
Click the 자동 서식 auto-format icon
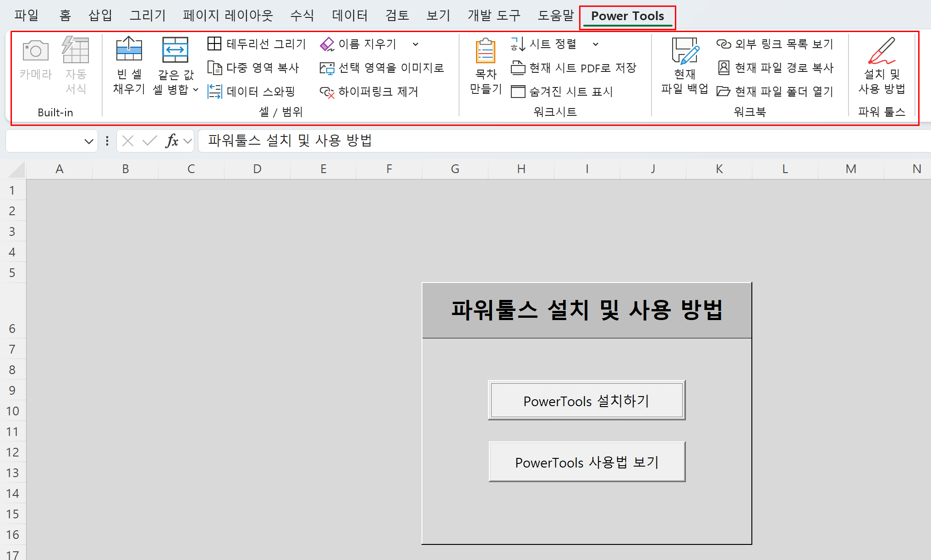click(75, 50)
